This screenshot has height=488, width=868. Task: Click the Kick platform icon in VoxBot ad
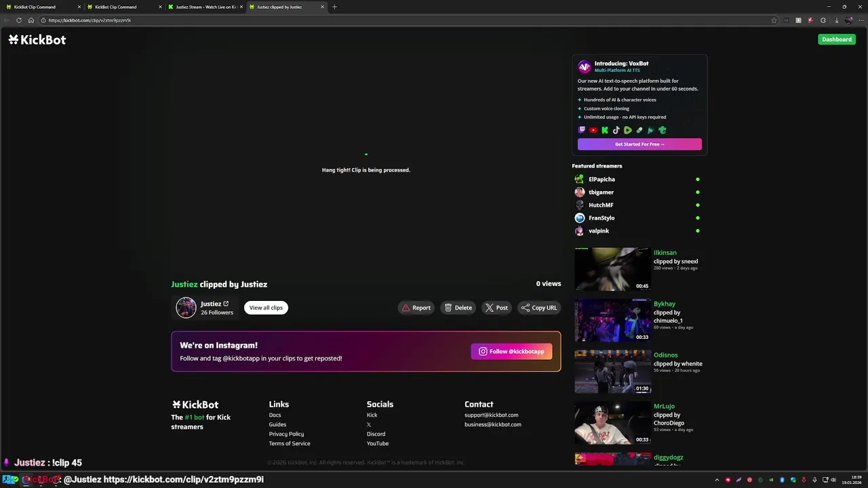point(605,130)
